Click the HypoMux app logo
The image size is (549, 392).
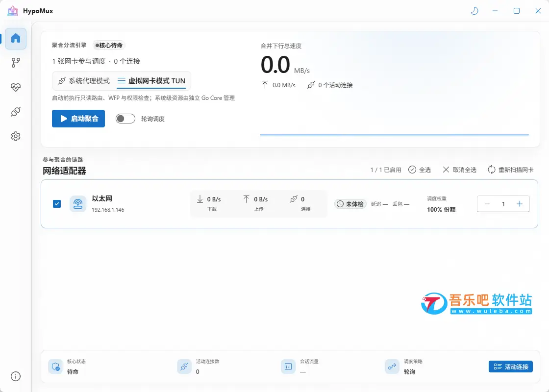(x=13, y=11)
